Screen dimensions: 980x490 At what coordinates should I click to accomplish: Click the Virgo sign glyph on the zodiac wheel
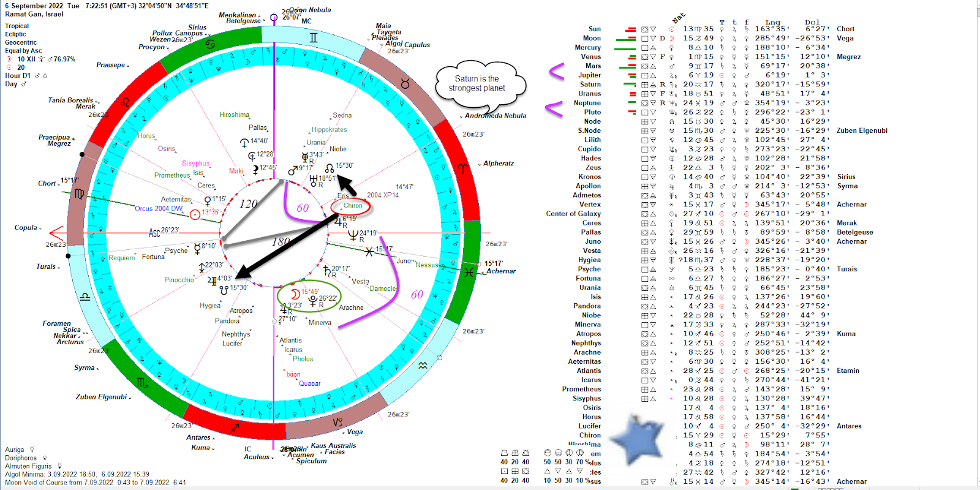coord(79,194)
